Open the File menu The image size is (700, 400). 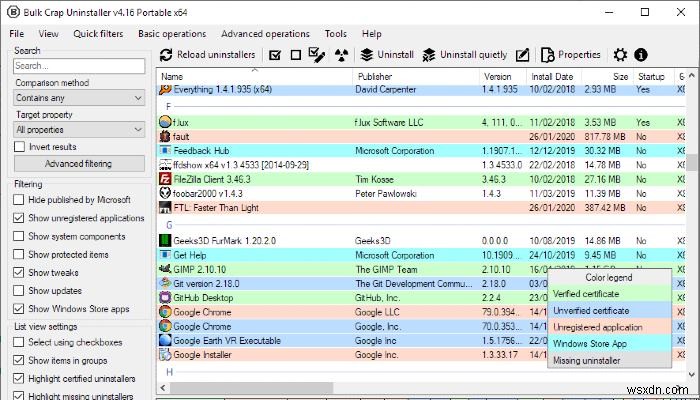[x=17, y=34]
